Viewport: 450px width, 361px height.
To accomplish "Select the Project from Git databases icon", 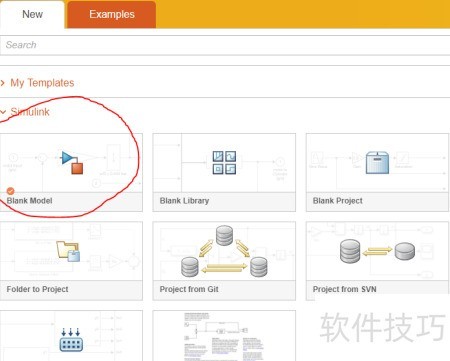I will coord(224,251).
